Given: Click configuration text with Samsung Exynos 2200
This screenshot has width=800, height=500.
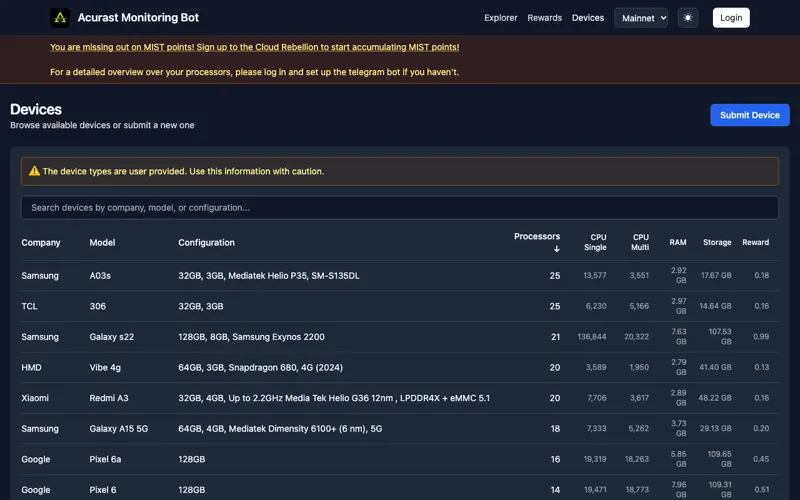Looking at the screenshot, I should [251, 337].
